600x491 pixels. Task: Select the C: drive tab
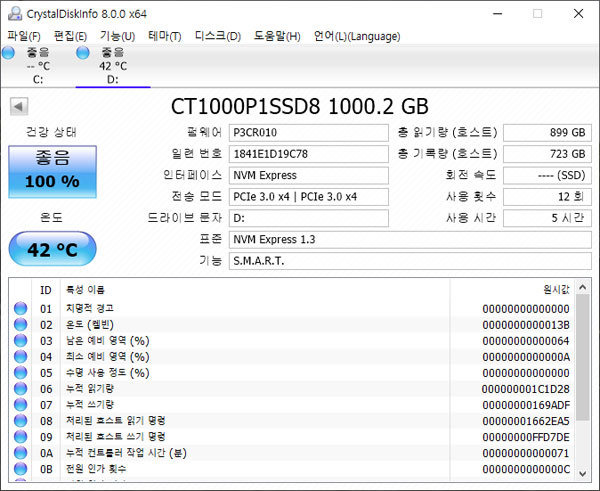point(38,66)
